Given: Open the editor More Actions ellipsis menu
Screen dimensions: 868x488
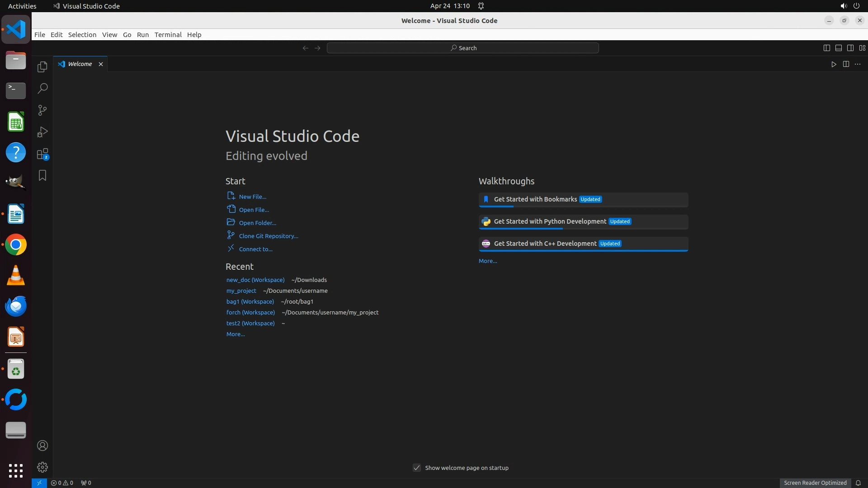Looking at the screenshot, I should (x=858, y=64).
